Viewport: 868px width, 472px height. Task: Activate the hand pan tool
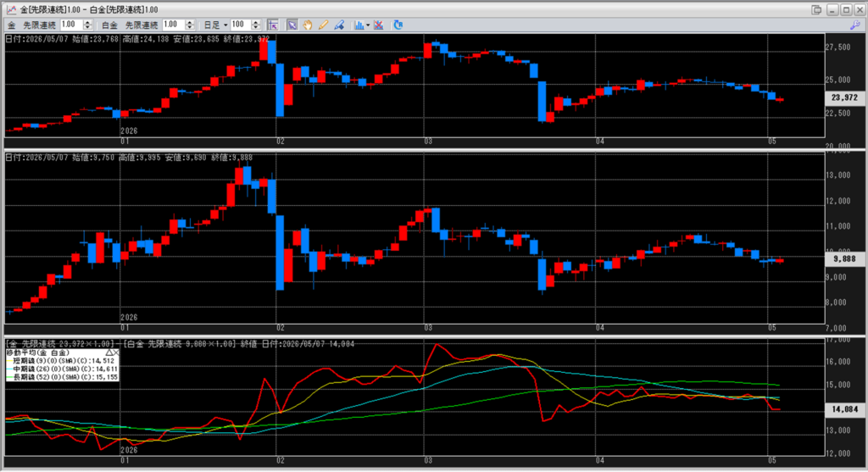tap(307, 25)
